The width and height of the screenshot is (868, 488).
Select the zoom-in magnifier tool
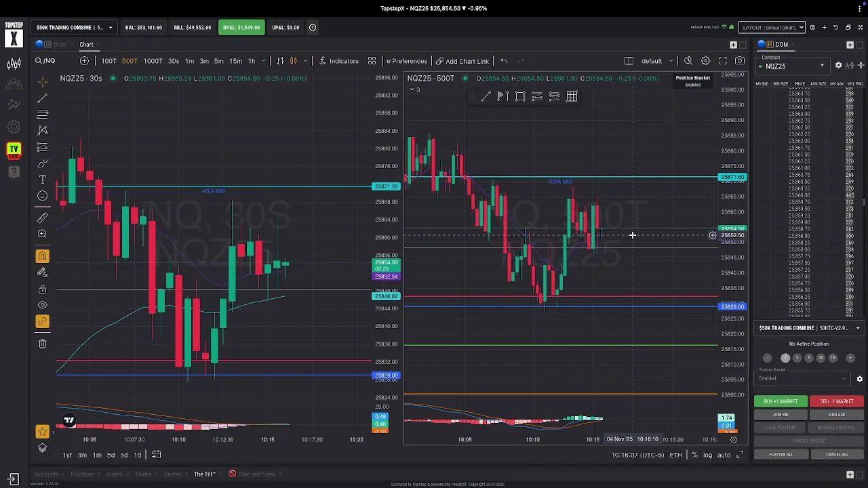click(x=42, y=234)
